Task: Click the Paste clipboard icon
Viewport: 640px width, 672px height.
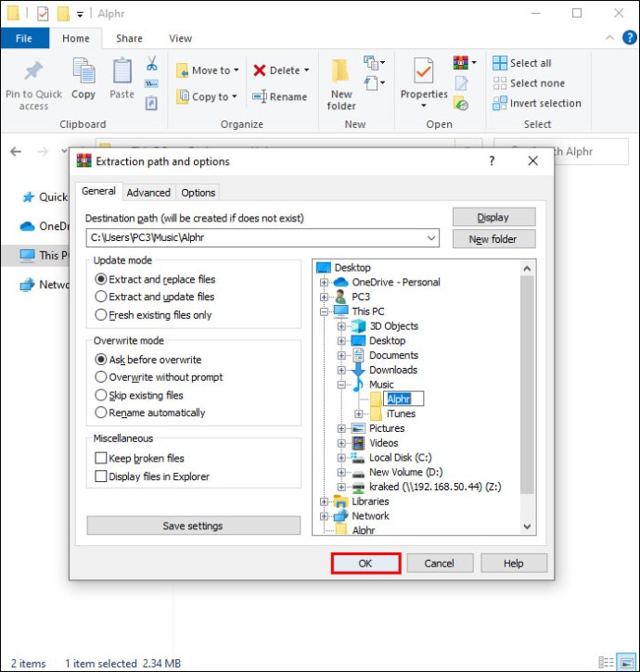Action: click(122, 70)
